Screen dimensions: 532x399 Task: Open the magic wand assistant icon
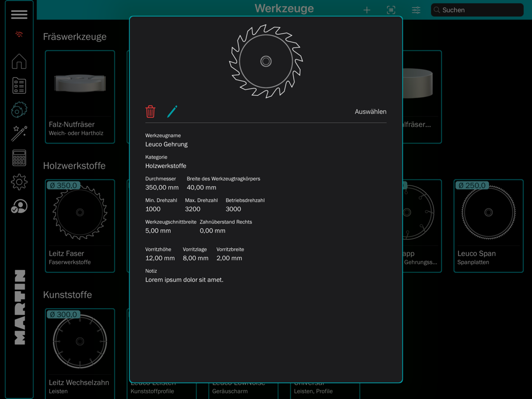click(19, 133)
